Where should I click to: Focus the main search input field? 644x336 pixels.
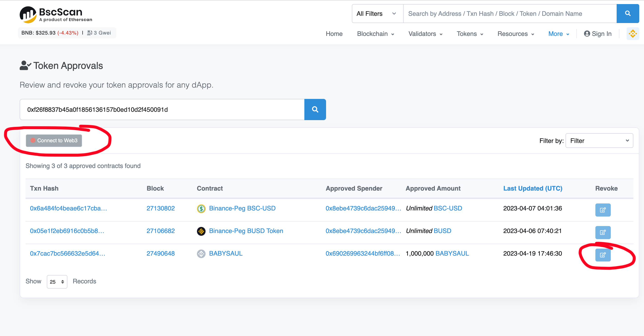[x=510, y=14]
